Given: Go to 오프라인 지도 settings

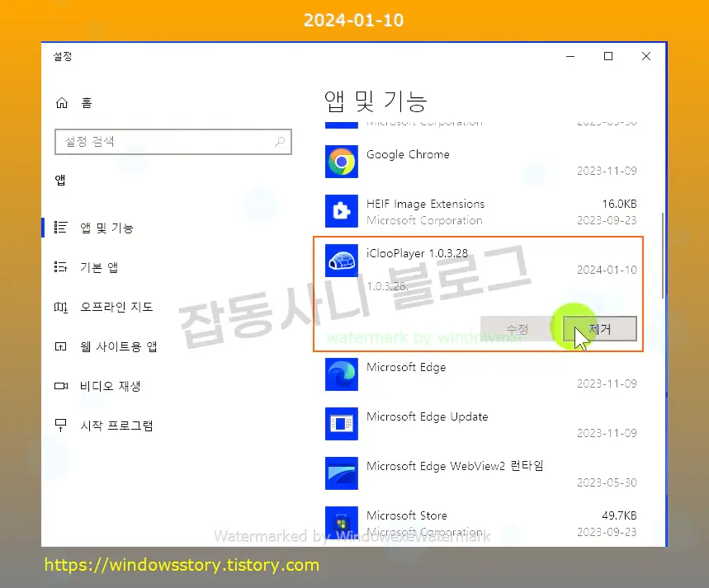Looking at the screenshot, I should pyautogui.click(x=116, y=308).
